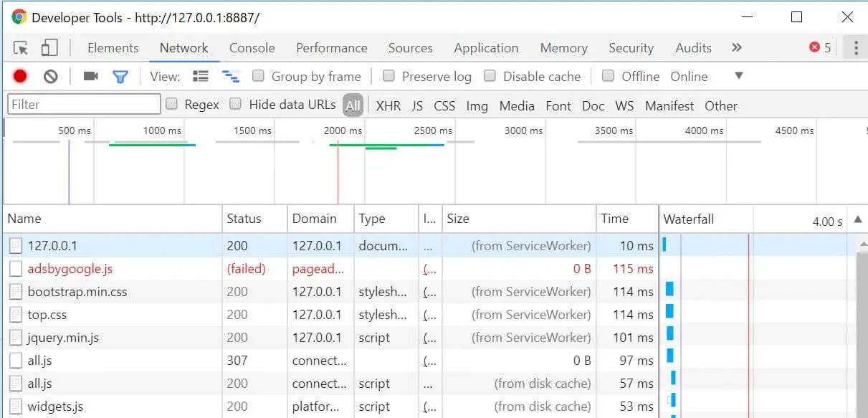Open the DevTools three-dot menu
This screenshot has width=868, height=418.
[x=855, y=48]
